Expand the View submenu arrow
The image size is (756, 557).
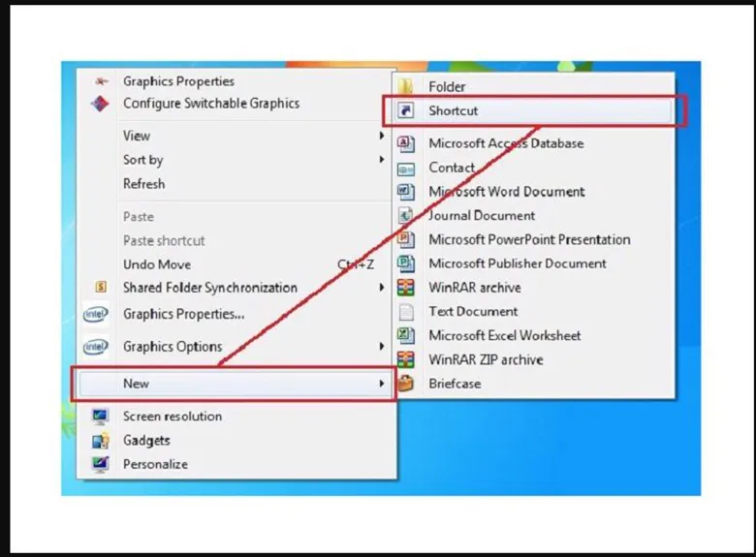tap(381, 136)
